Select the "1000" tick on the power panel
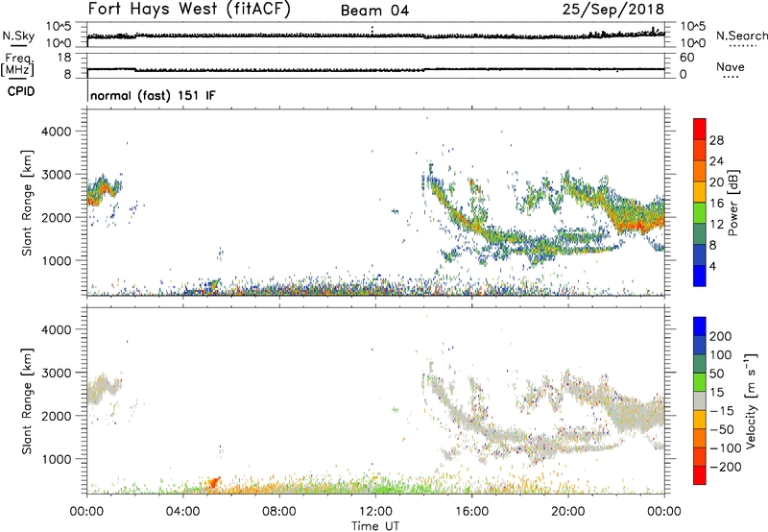This screenshot has height=532, width=768. (x=56, y=260)
